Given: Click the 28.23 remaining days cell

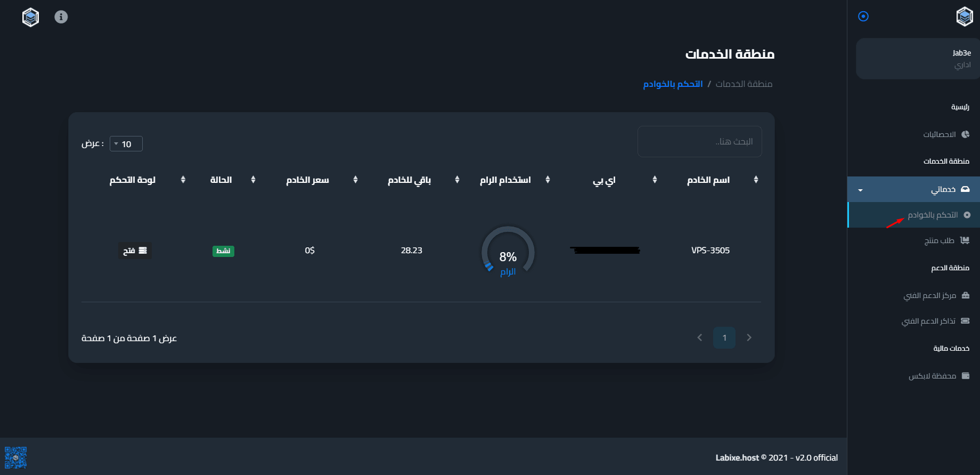Looking at the screenshot, I should pyautogui.click(x=412, y=251).
